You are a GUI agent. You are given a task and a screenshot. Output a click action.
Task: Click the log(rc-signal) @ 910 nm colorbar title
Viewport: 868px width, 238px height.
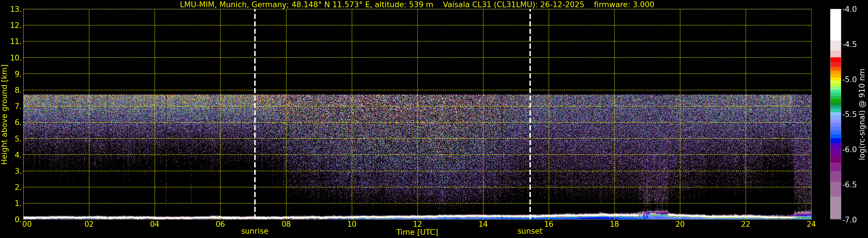coord(862,115)
